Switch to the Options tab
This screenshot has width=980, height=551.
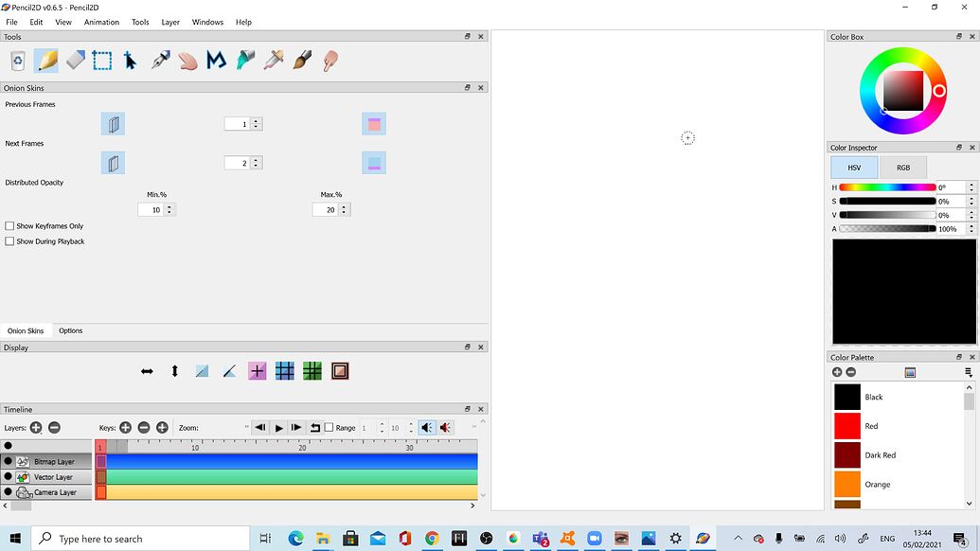coord(71,330)
